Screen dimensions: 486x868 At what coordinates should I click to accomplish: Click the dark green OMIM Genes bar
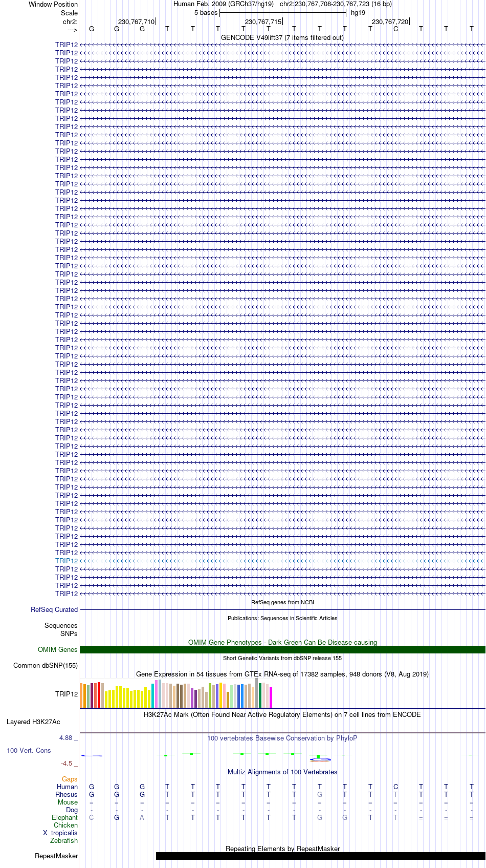pos(282,650)
